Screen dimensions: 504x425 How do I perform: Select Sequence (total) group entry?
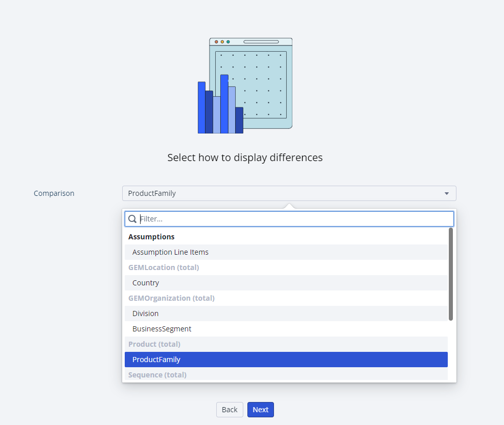coord(157,375)
